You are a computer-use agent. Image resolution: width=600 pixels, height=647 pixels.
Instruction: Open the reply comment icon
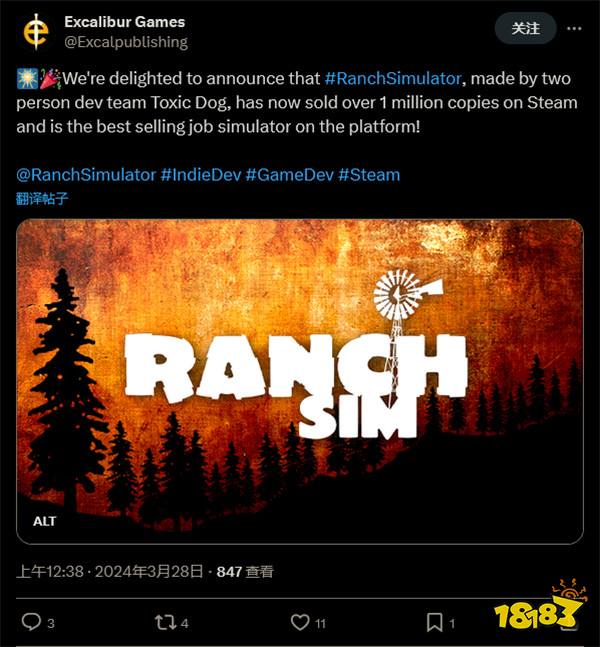click(x=31, y=622)
